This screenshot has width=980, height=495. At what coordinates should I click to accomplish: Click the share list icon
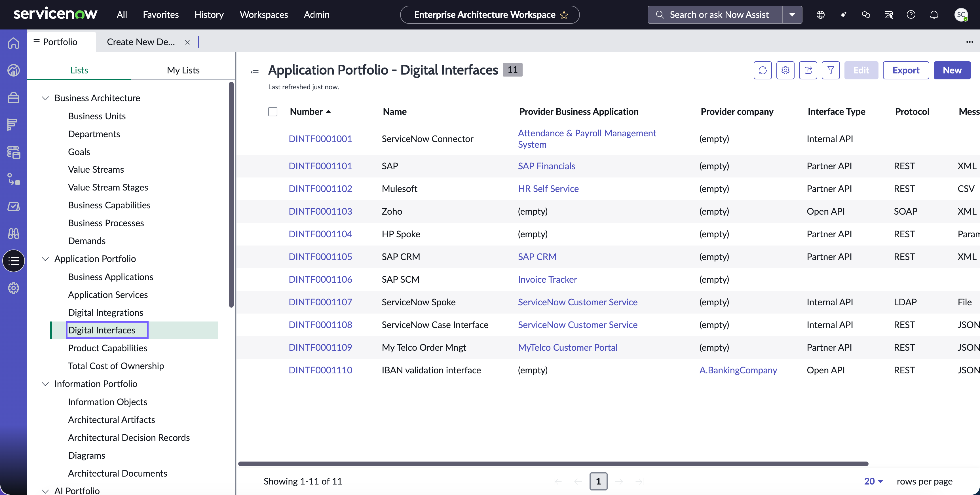[808, 70]
